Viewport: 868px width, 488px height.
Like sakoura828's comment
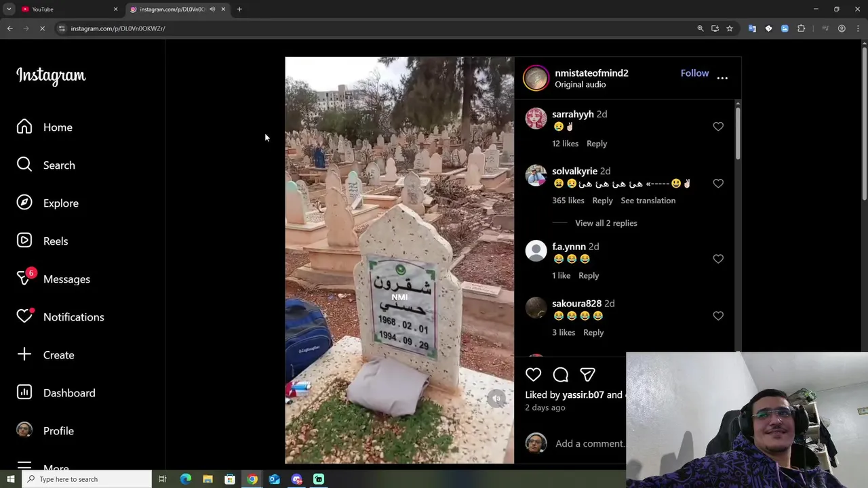[718, 316]
